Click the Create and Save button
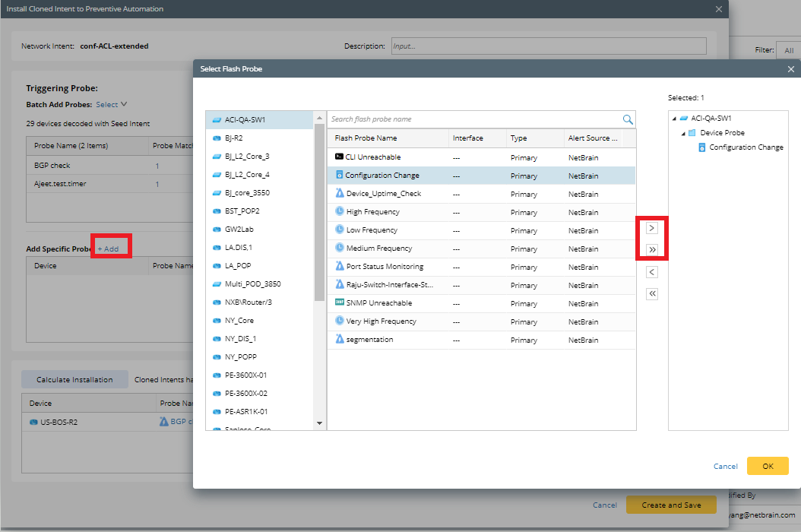 click(x=671, y=505)
